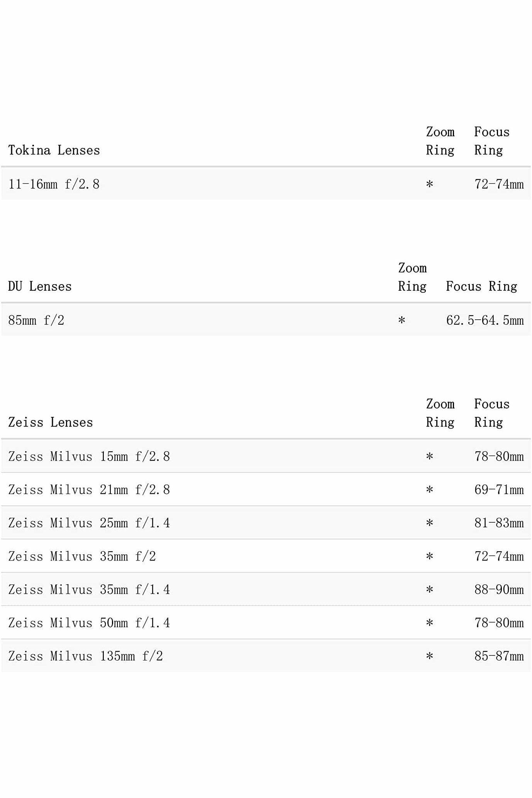532x798 pixels.
Task: Select the Zeiss Milvus 35mm f/1.4 name
Action: [89, 590]
